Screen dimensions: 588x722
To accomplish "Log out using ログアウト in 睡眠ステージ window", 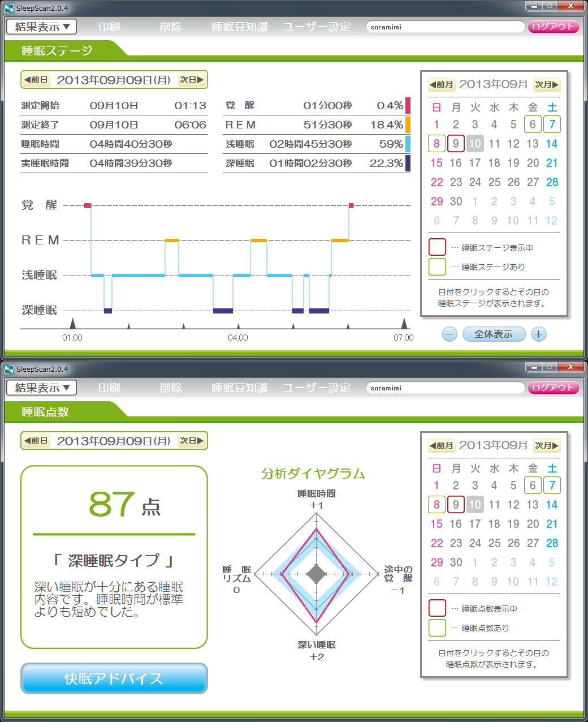I will tap(553, 27).
